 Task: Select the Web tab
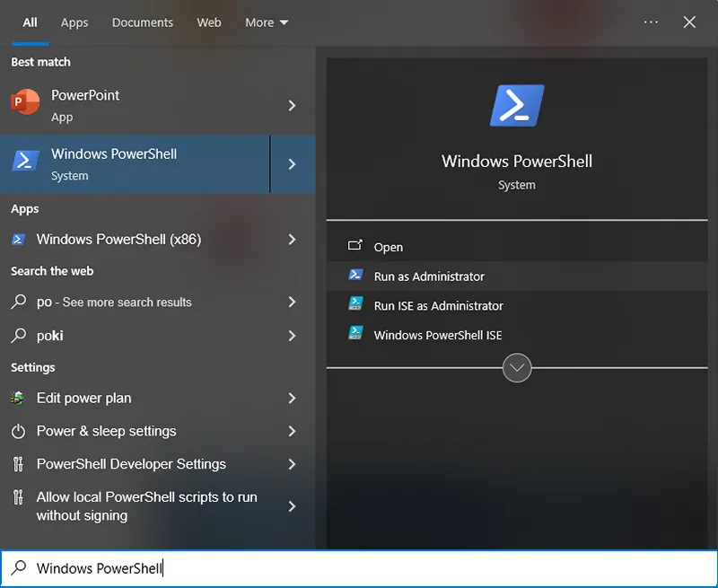tap(209, 22)
